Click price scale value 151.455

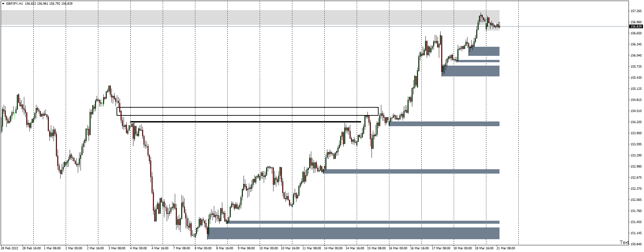[636, 222]
